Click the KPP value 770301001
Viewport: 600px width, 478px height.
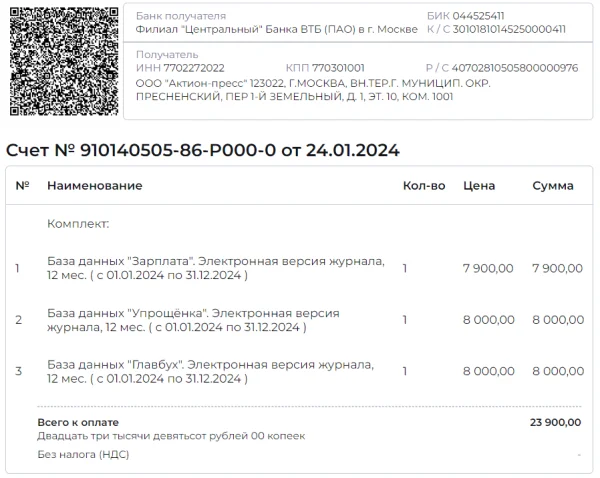340,68
